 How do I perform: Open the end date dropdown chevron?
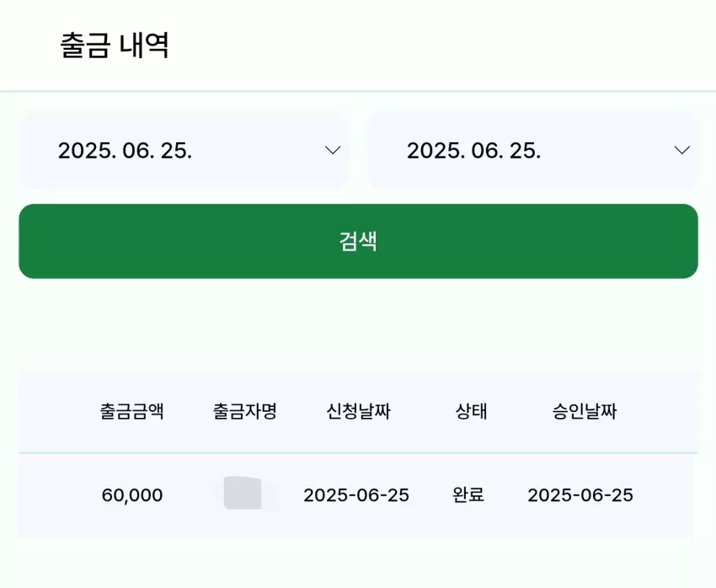coord(681,150)
